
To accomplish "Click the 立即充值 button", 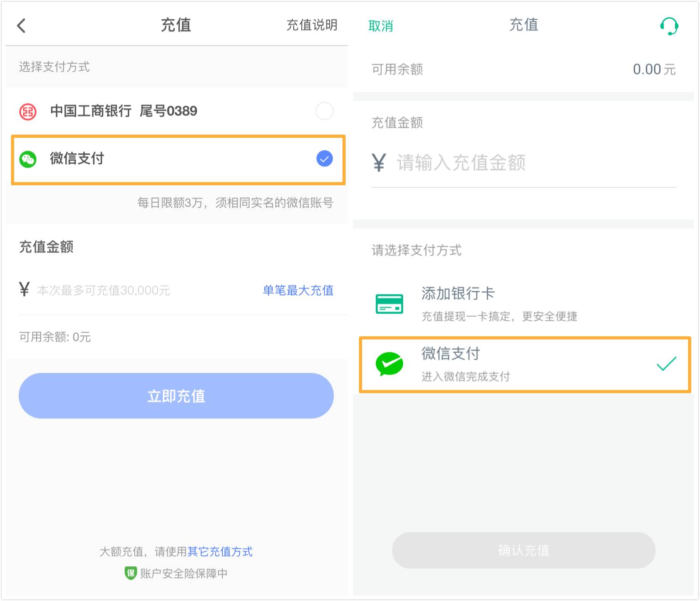I will [x=176, y=396].
